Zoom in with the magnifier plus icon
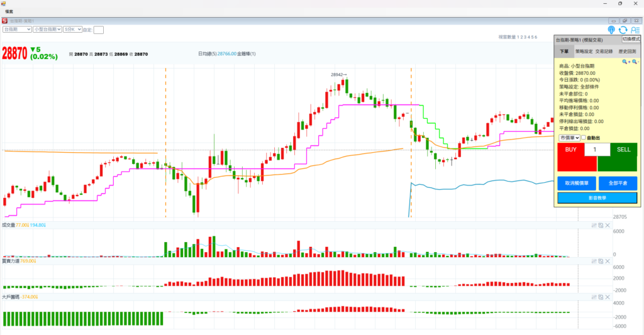The height and width of the screenshot is (335, 644). 626,62
